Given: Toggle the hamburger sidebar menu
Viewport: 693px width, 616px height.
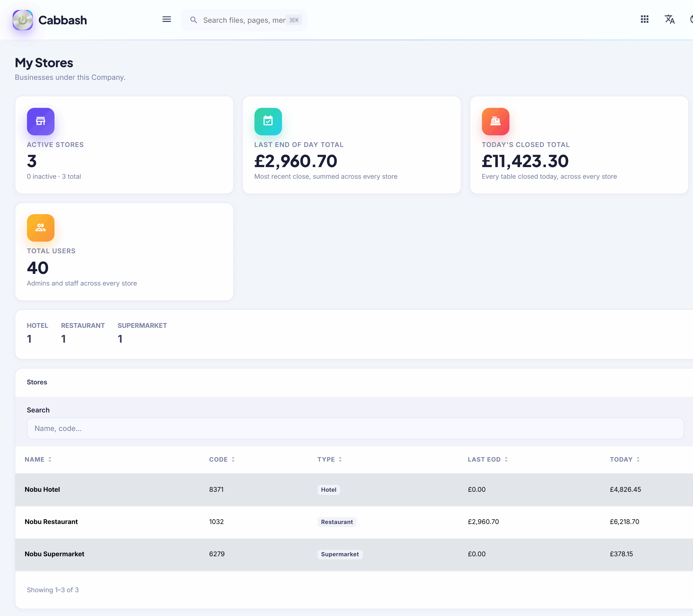Looking at the screenshot, I should 166,19.
